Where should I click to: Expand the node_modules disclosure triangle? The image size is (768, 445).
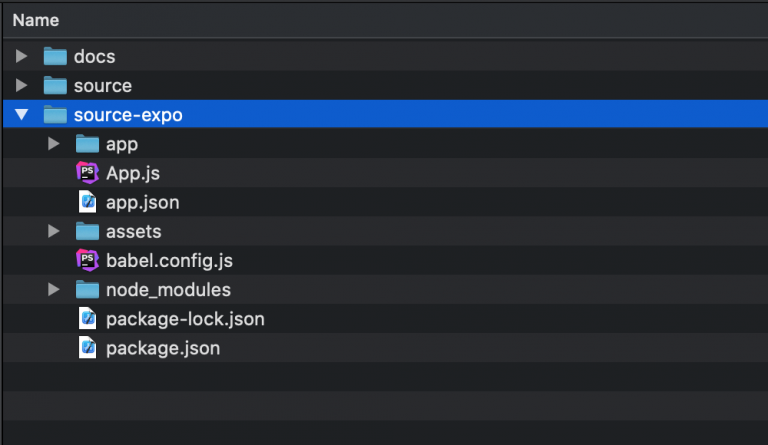pos(54,290)
